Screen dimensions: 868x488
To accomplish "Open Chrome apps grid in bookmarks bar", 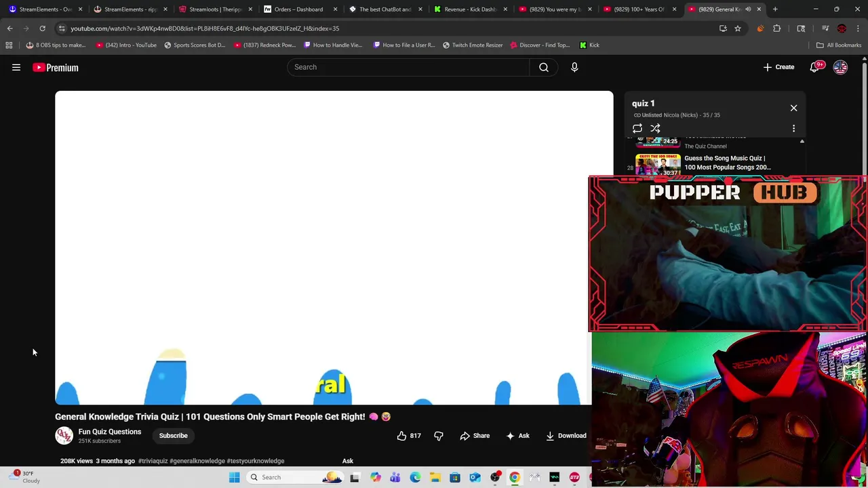I will coord(9,45).
